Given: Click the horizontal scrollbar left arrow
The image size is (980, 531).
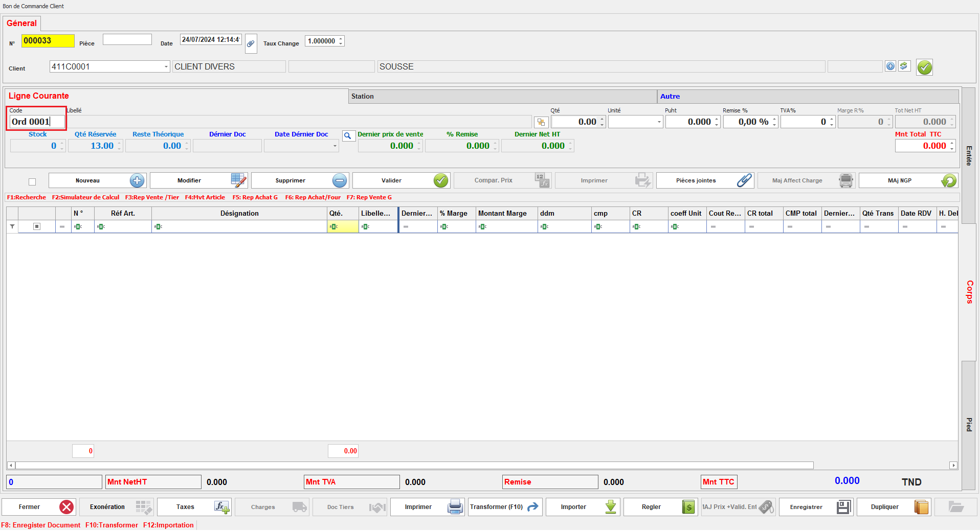Looking at the screenshot, I should click(11, 466).
